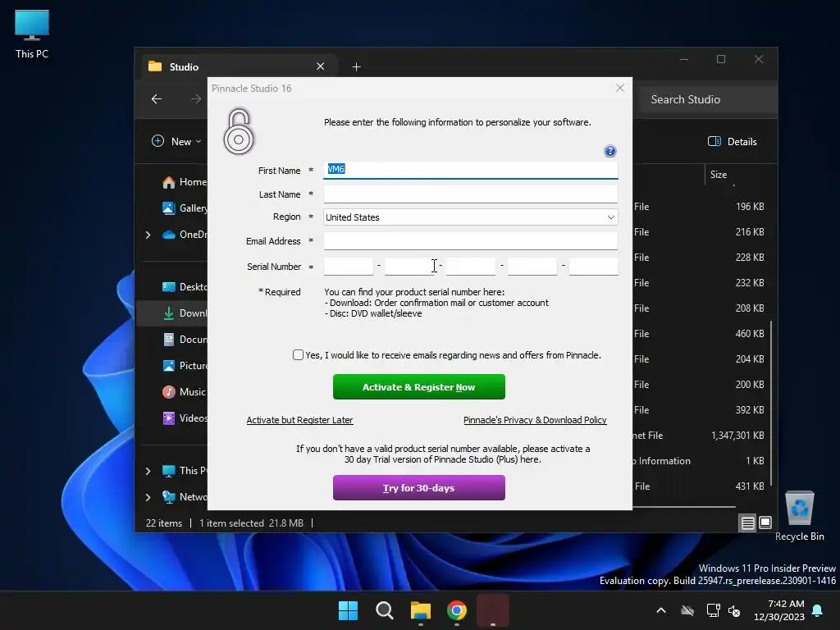Click the First Name field

[470, 170]
